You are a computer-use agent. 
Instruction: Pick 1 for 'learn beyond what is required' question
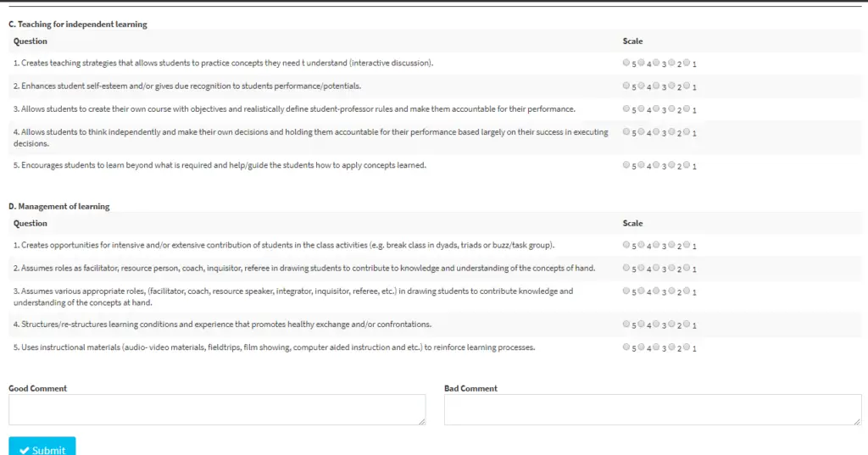687,165
